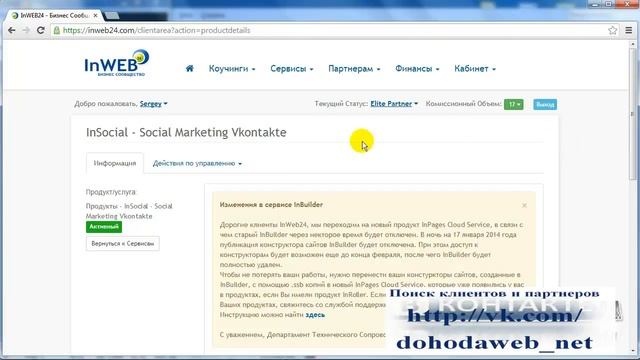Click the green Активный status badge

(104, 227)
